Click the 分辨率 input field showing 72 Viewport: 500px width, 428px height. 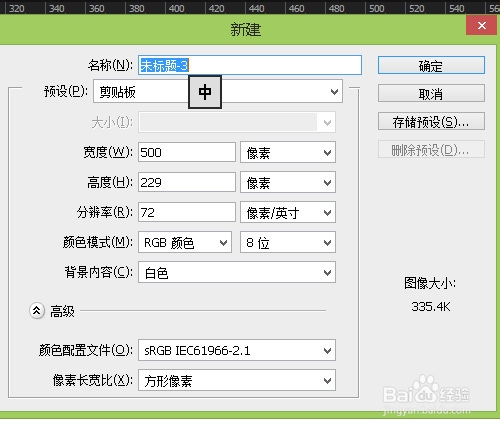pyautogui.click(x=187, y=212)
